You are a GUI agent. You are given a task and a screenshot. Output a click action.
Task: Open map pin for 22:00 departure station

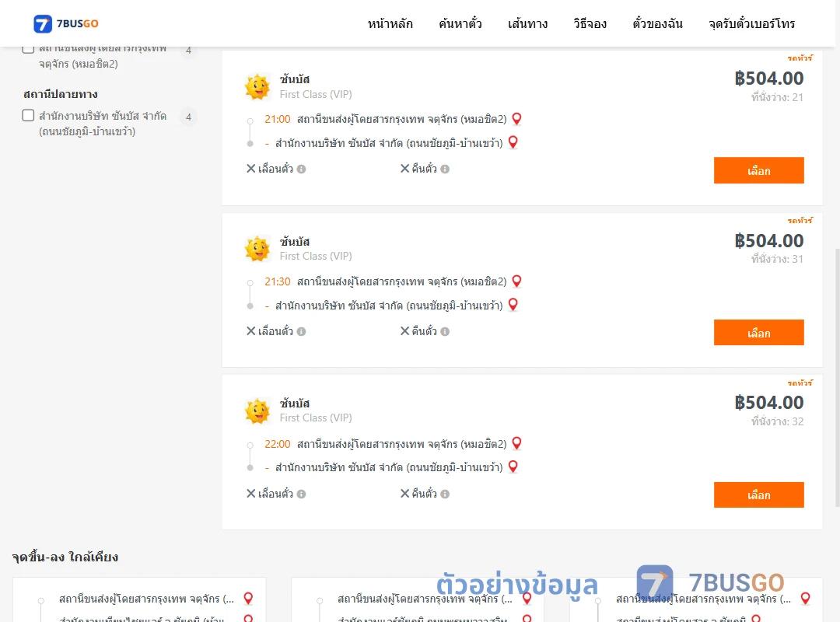[516, 444]
